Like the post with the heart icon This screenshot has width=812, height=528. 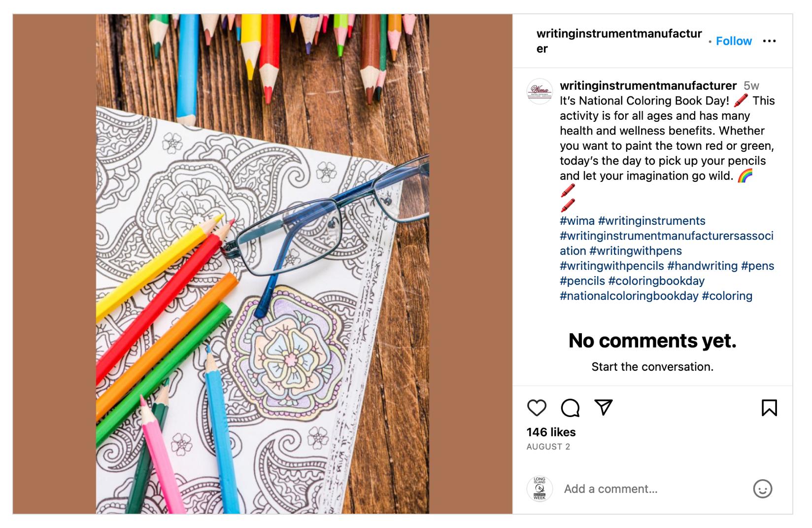[537, 408]
